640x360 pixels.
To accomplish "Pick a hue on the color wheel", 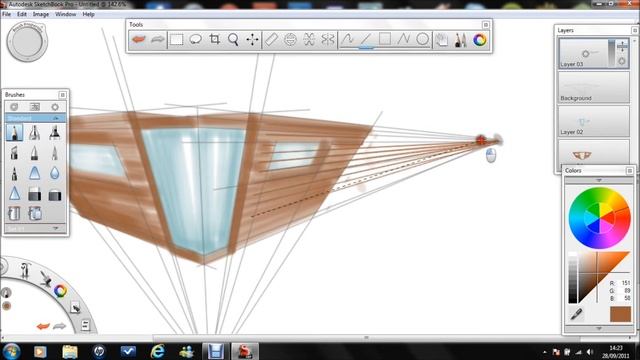I will (600, 218).
